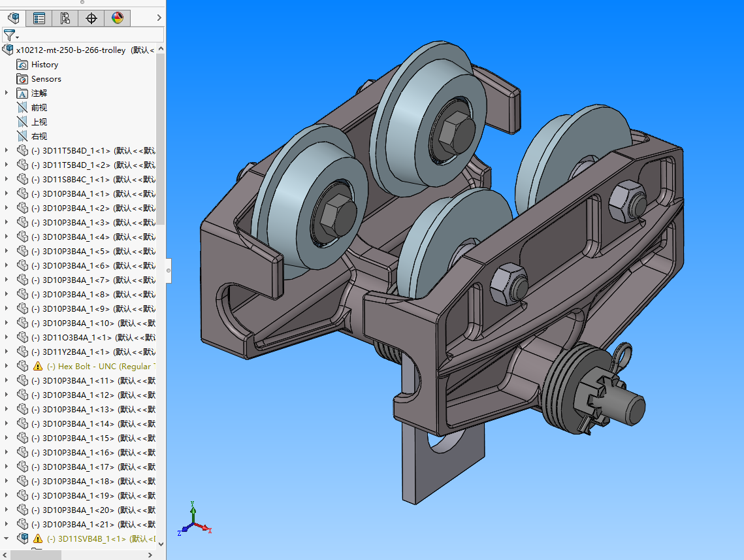Click the filter search input field
The height and width of the screenshot is (560, 744).
point(92,35)
